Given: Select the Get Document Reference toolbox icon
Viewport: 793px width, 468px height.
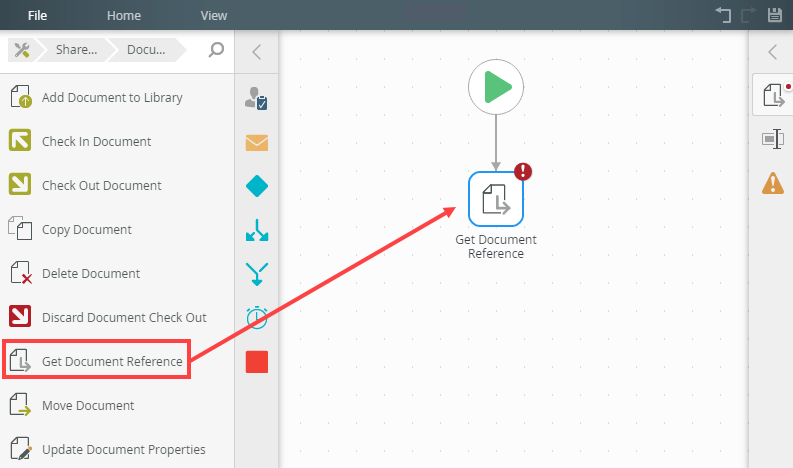Looking at the screenshot, I should (x=20, y=360).
